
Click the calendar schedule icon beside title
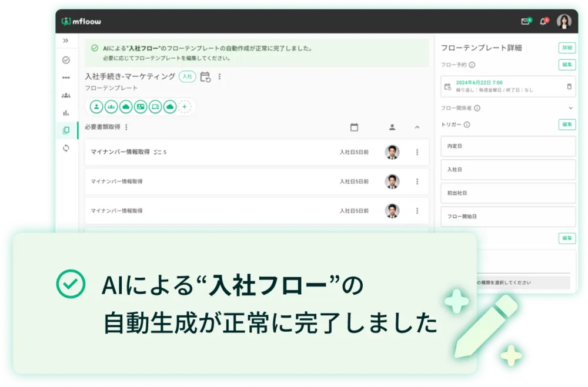click(205, 77)
